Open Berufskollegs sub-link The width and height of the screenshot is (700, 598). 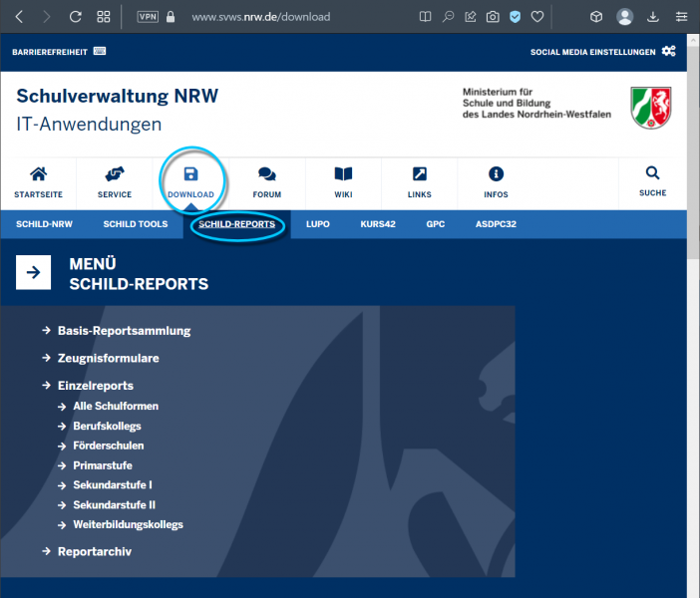pyautogui.click(x=107, y=427)
